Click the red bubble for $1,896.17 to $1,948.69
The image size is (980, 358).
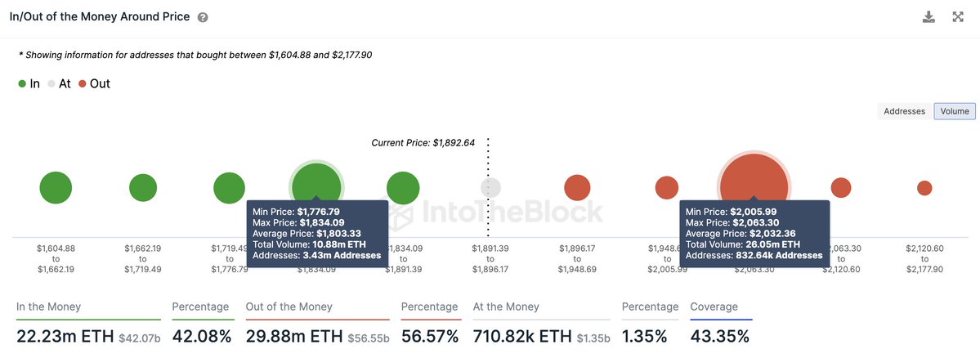[x=578, y=188]
